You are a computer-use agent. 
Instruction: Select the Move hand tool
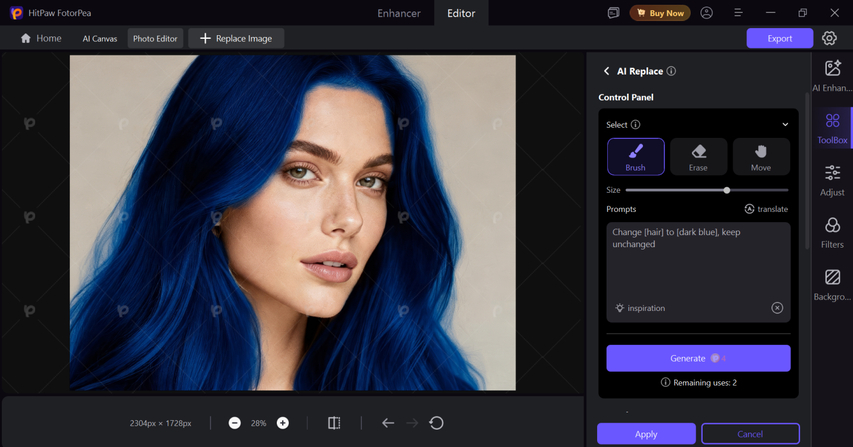click(x=761, y=157)
